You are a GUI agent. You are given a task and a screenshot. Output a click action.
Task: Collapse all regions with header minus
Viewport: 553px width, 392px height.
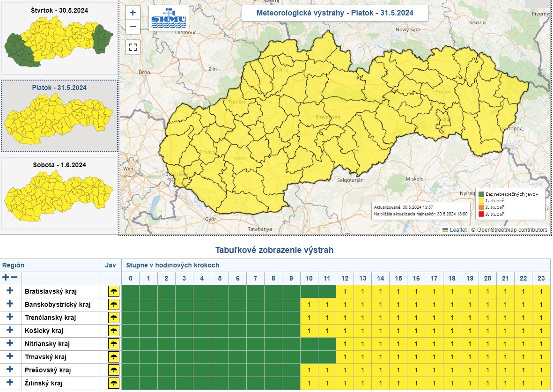(15, 278)
